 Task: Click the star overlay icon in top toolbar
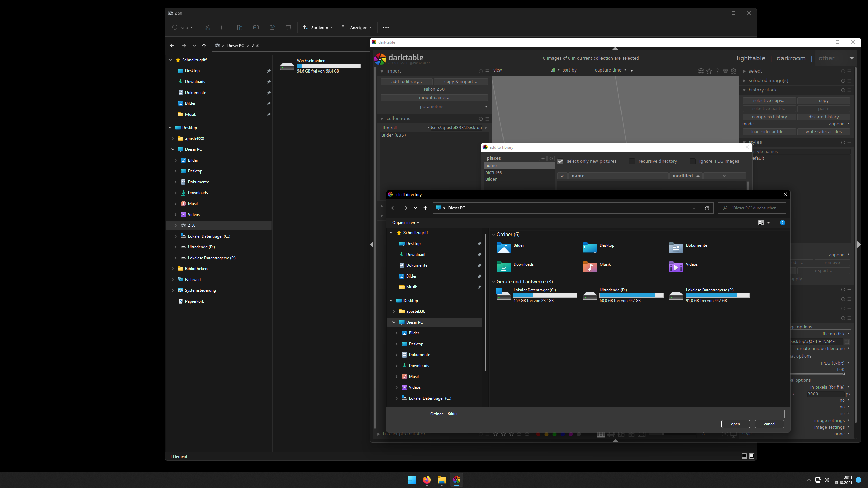tap(709, 71)
